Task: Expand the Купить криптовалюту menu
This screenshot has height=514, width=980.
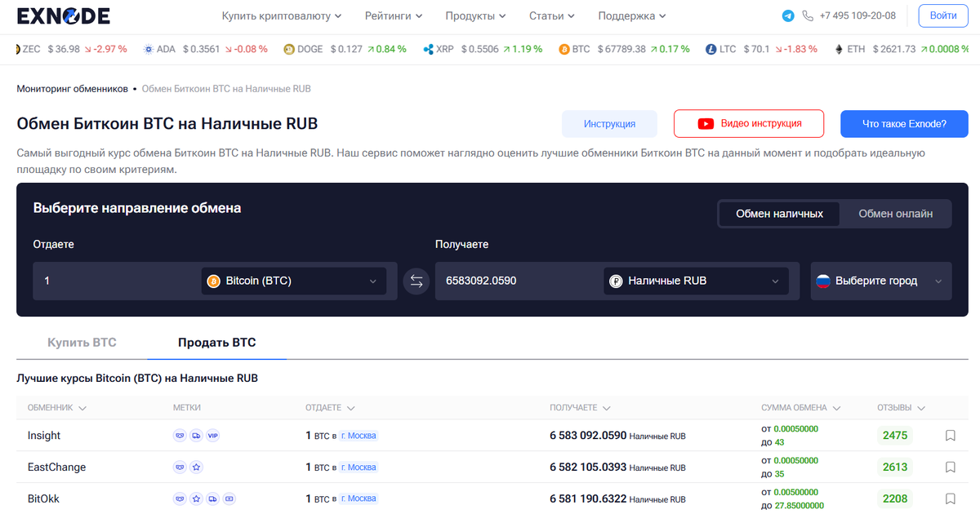Action: [282, 16]
